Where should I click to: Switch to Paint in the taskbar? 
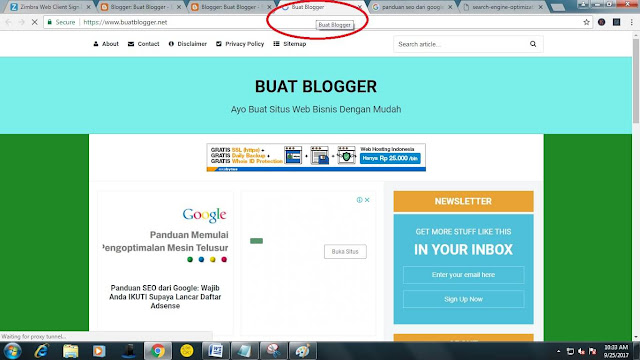click(x=302, y=351)
